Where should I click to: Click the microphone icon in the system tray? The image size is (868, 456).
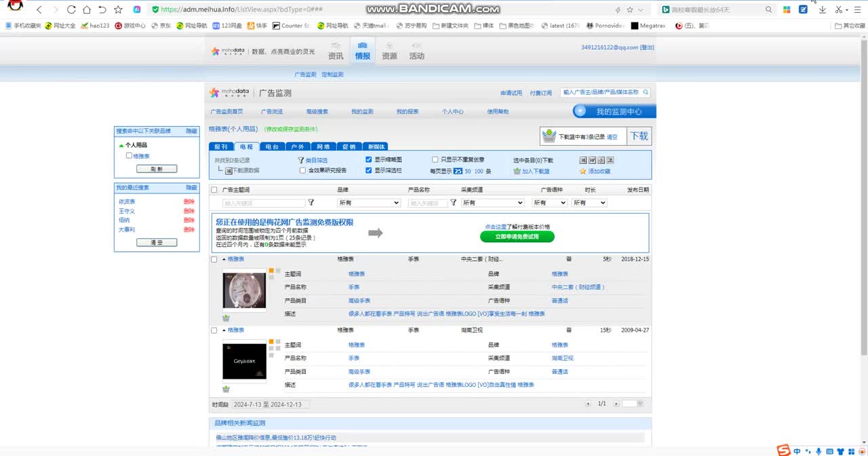click(818, 451)
